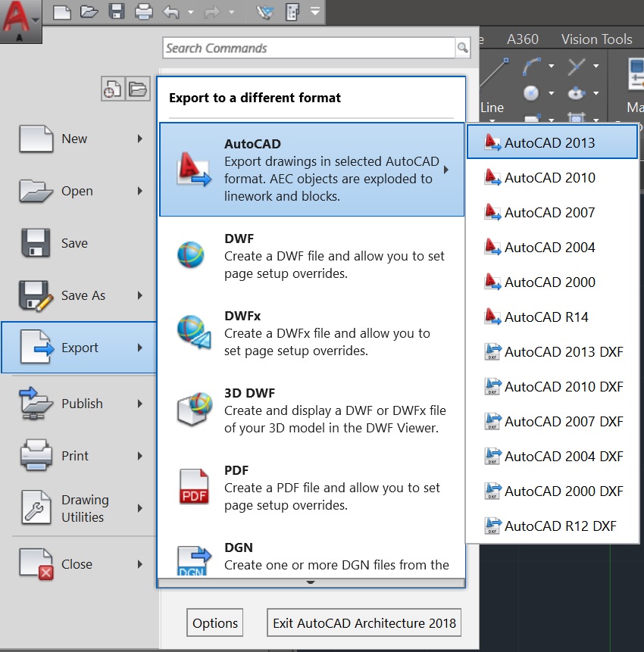Switch to the Vision Tools ribbon tab
644x652 pixels.
596,39
